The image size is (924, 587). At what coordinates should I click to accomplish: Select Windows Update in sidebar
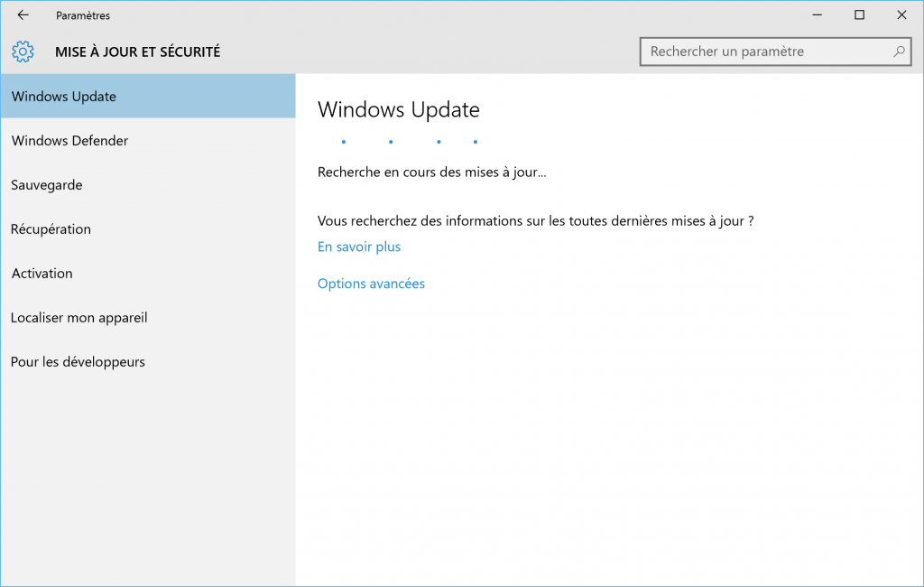click(x=148, y=96)
